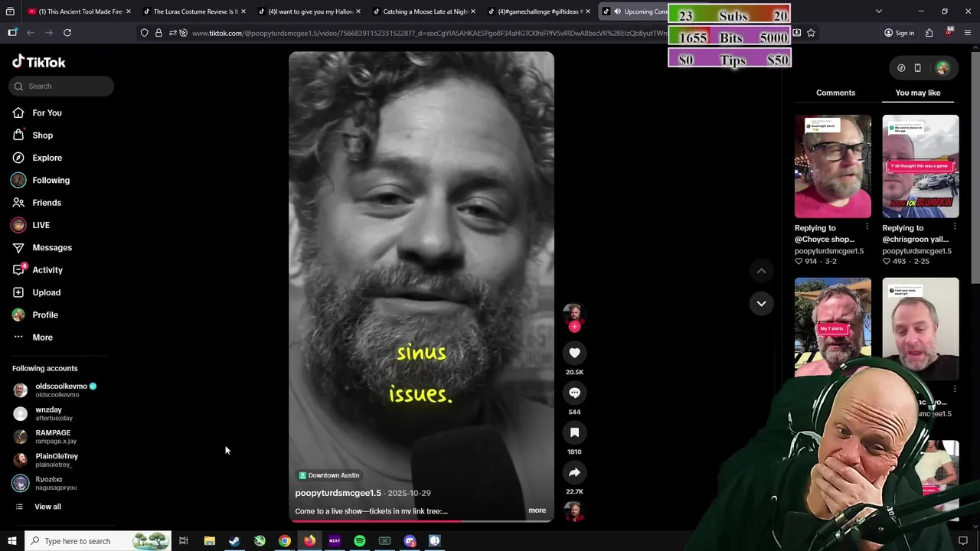Bookmark this page with the star icon

(811, 33)
